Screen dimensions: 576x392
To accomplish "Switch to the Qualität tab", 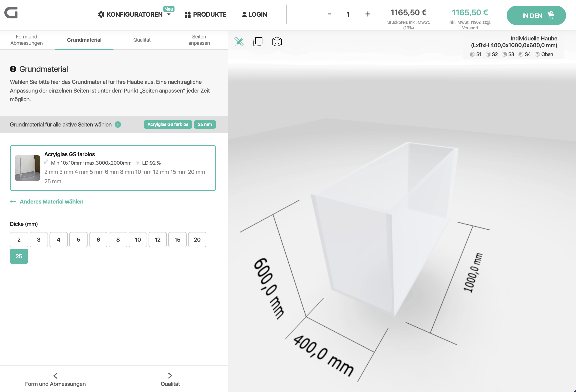I will click(142, 40).
